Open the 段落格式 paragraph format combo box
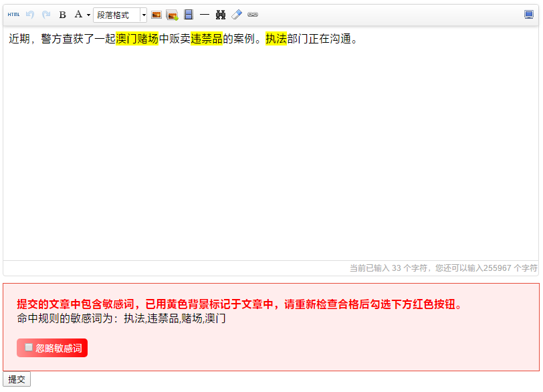This screenshot has height=392, width=543. click(120, 15)
